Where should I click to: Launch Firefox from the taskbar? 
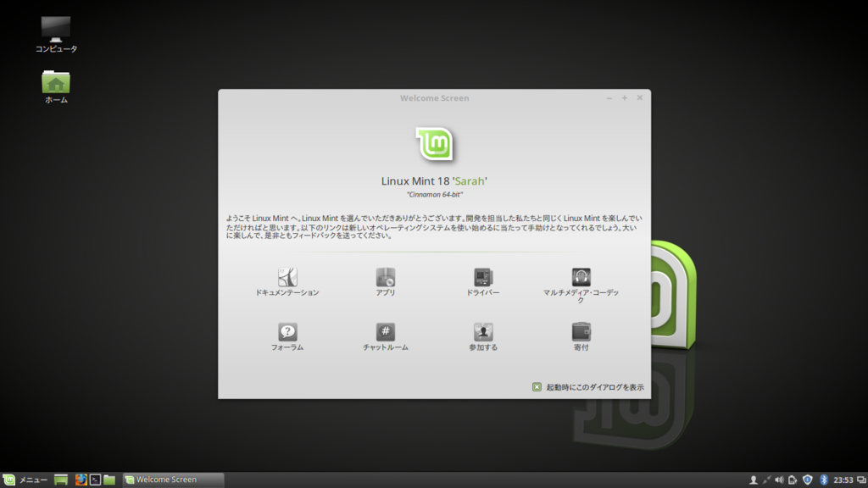(x=81, y=480)
